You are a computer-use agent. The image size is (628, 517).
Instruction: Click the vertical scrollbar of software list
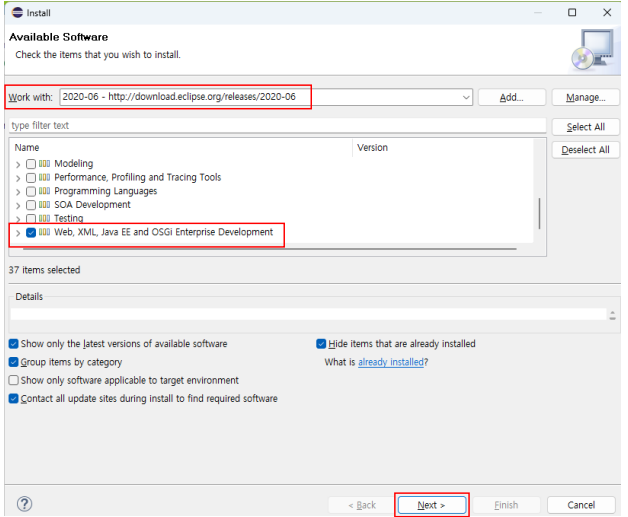539,213
